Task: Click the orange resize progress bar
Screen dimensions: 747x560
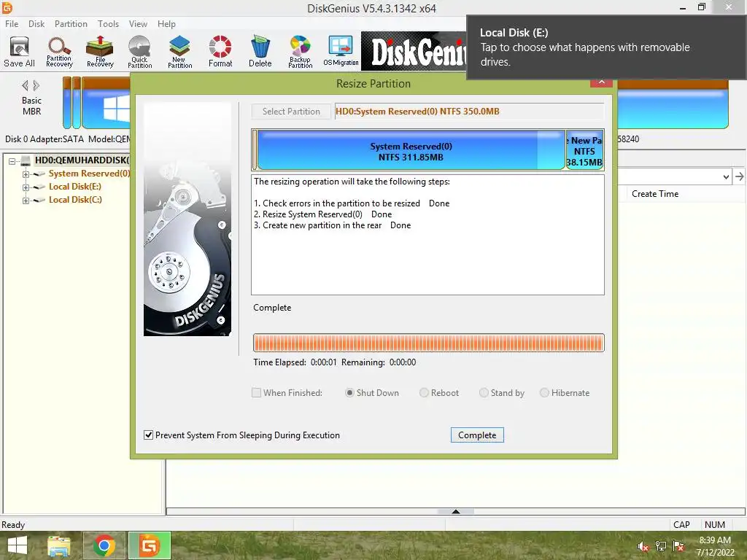Action: point(429,343)
